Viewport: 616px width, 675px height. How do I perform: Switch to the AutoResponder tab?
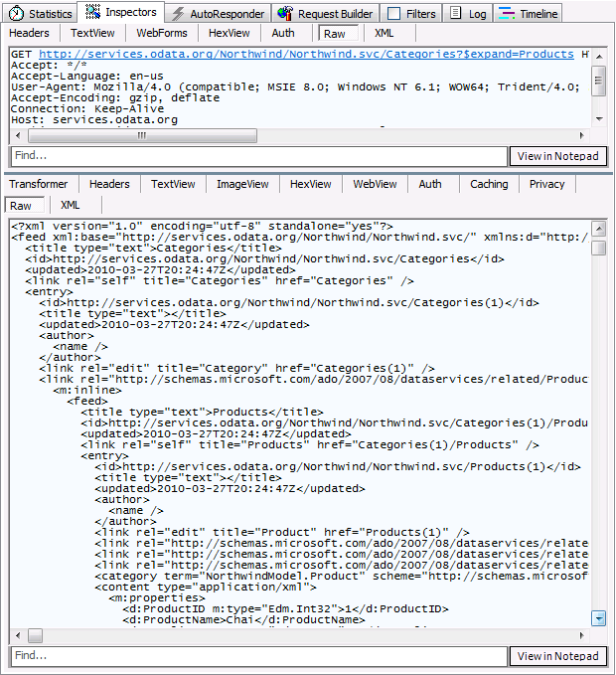(218, 14)
